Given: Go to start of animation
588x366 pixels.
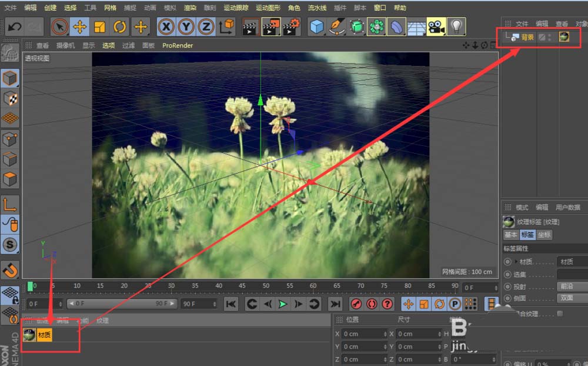Looking at the screenshot, I should [231, 304].
